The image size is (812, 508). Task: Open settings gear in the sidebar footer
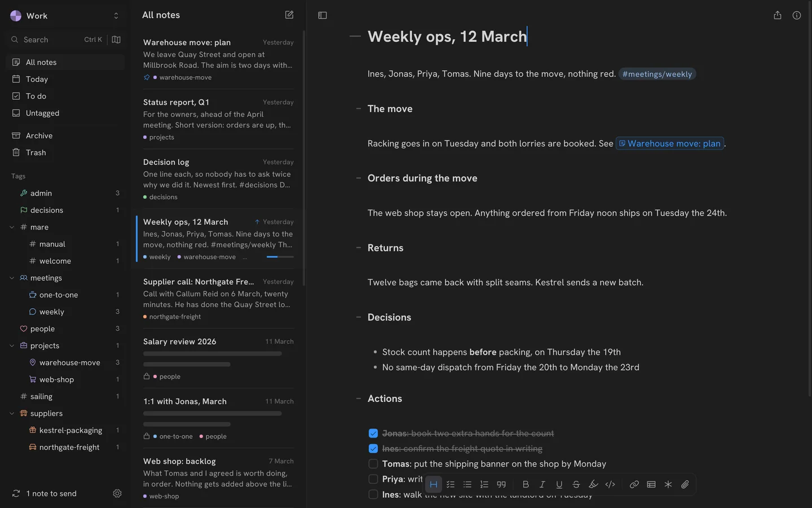point(117,493)
